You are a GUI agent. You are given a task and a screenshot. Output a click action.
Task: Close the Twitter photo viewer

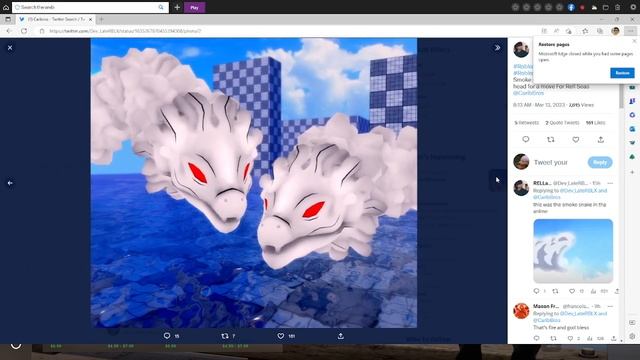click(10, 48)
